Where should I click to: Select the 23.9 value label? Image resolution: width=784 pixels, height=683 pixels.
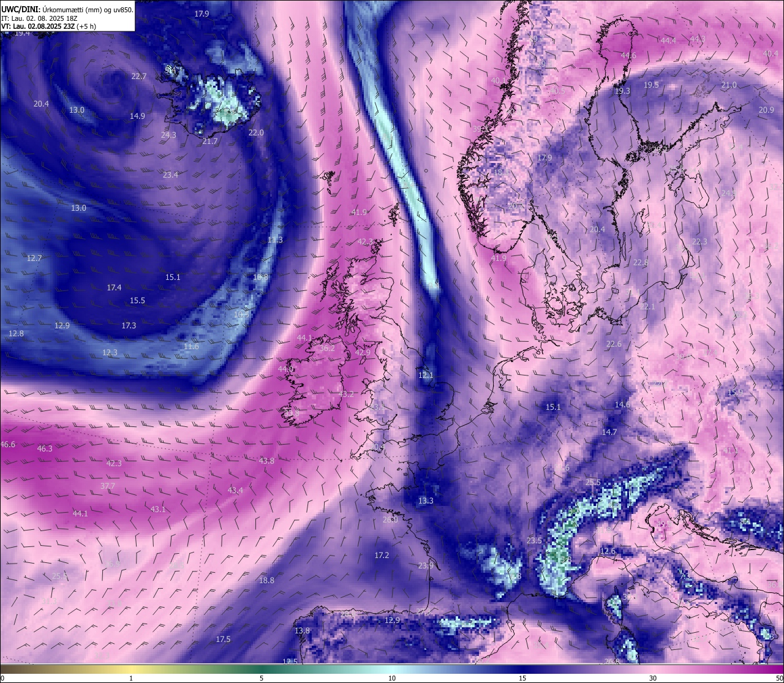coord(426,566)
